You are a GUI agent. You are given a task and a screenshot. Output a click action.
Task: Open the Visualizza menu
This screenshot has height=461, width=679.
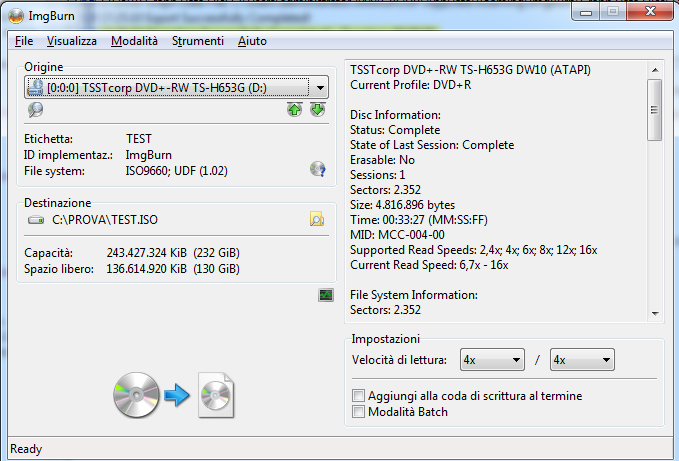tap(71, 41)
